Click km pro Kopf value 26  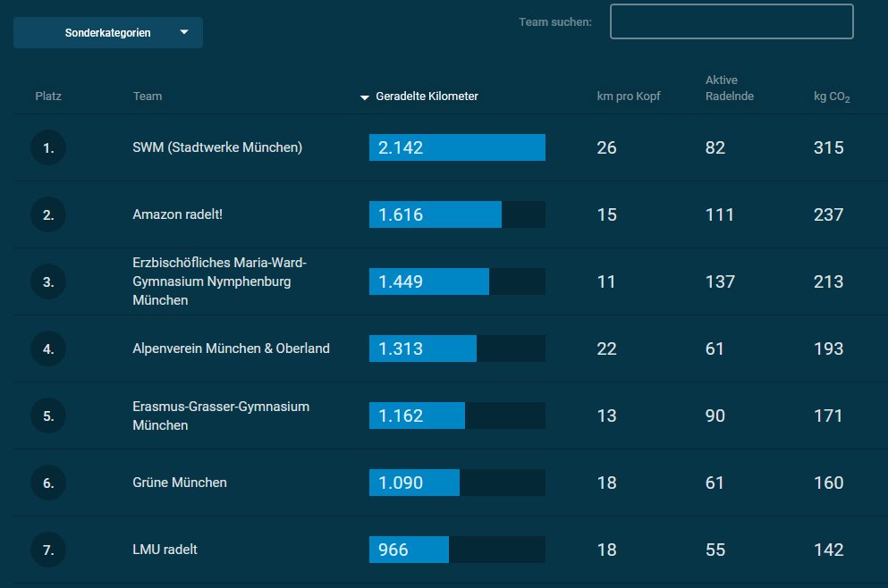pos(606,147)
